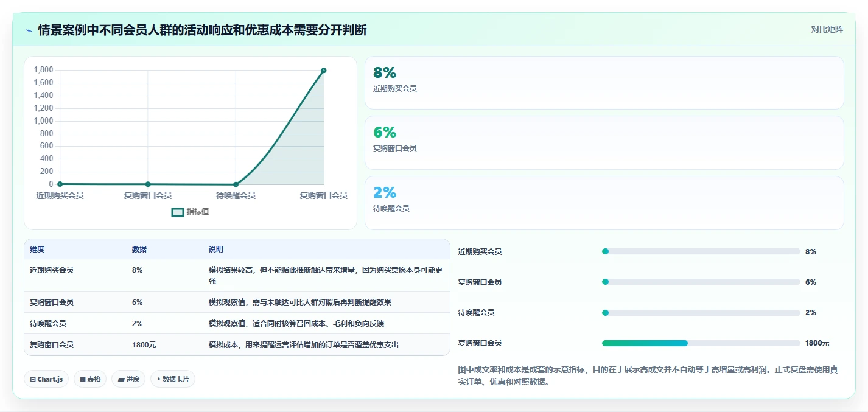Click the description starting 模拟结果较高
This screenshot has width=868, height=412.
(326, 275)
